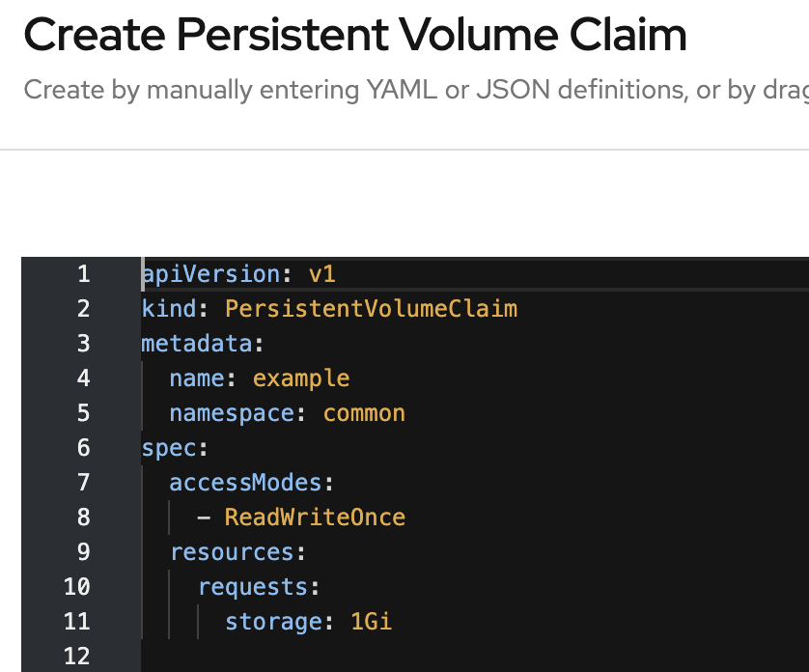Click the storage value 1Gi to change it
This screenshot has width=809, height=672.
pyautogui.click(x=372, y=621)
